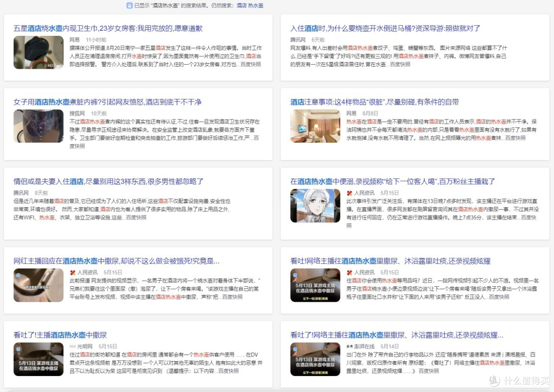Open 百度快照 for the 五星酒店烧水壶 result
Screen dimensions: 554x392
(x=251, y=64)
